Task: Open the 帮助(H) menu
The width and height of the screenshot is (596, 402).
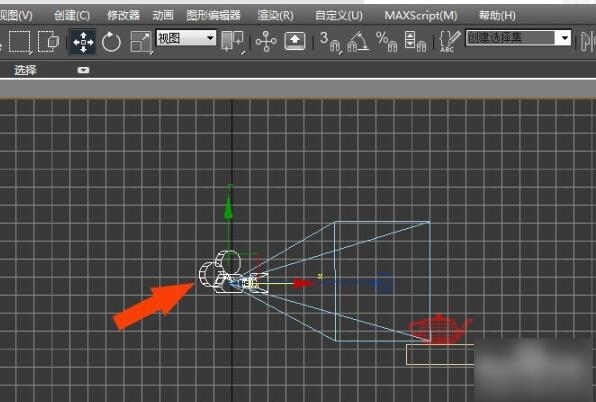Action: pos(497,16)
